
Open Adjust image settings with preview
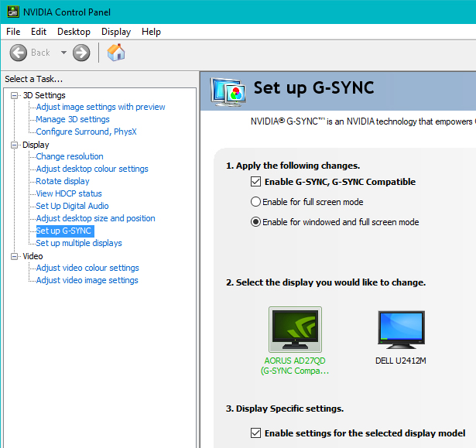101,107
